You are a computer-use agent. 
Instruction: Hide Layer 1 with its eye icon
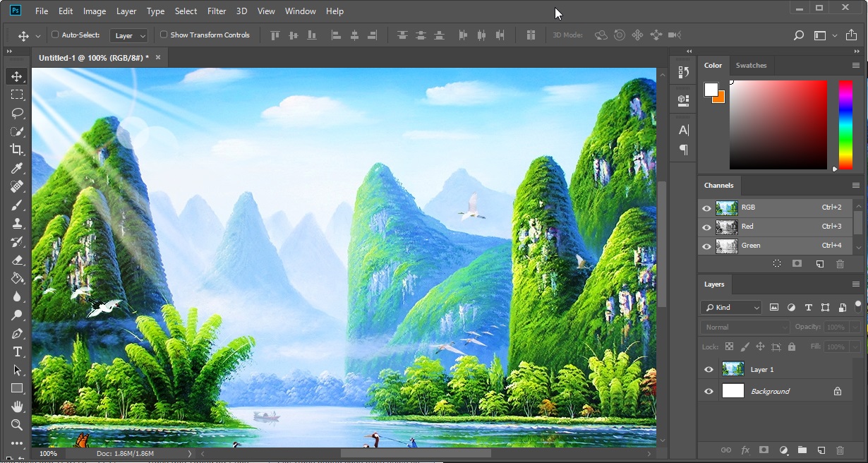[x=709, y=370]
